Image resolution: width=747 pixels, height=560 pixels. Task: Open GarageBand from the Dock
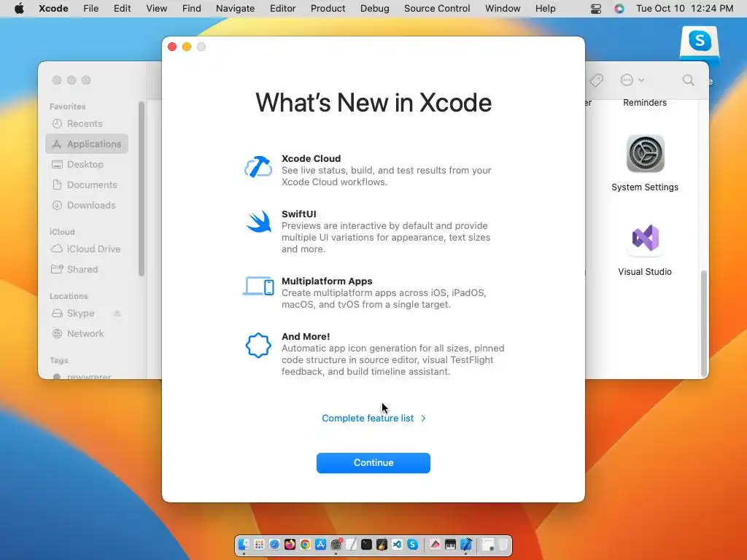click(382, 544)
